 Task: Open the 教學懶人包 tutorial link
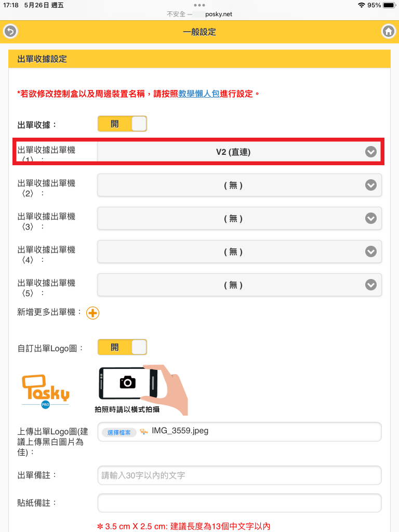[199, 94]
